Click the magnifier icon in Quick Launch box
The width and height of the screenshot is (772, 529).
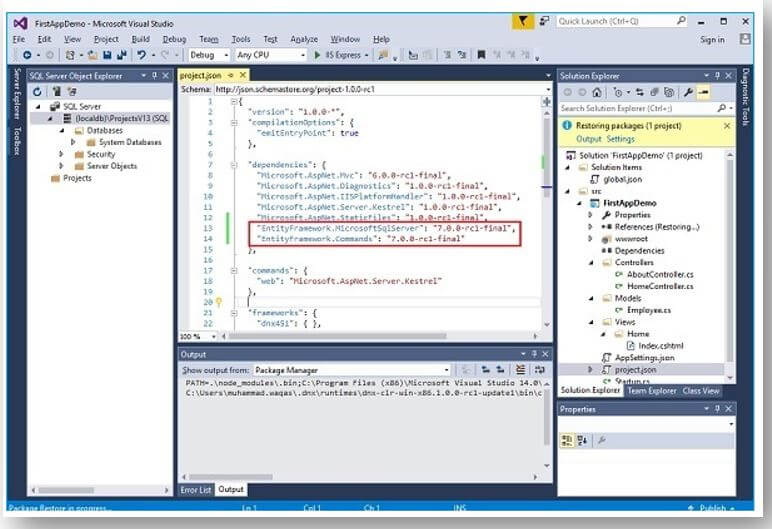(681, 21)
